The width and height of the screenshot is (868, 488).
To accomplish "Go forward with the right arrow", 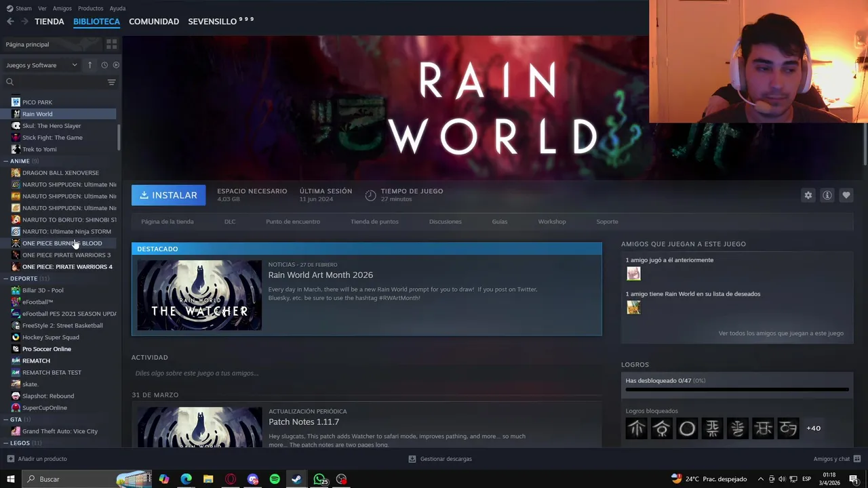I will coord(24,22).
